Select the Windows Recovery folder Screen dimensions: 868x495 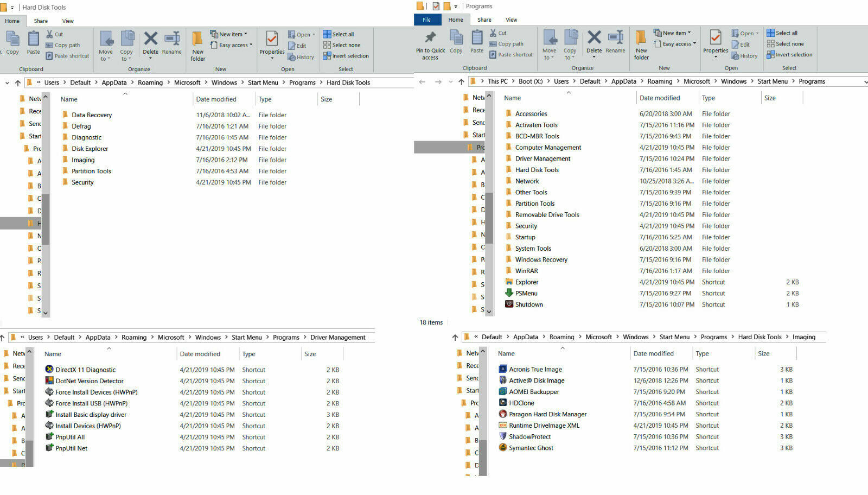[541, 260]
